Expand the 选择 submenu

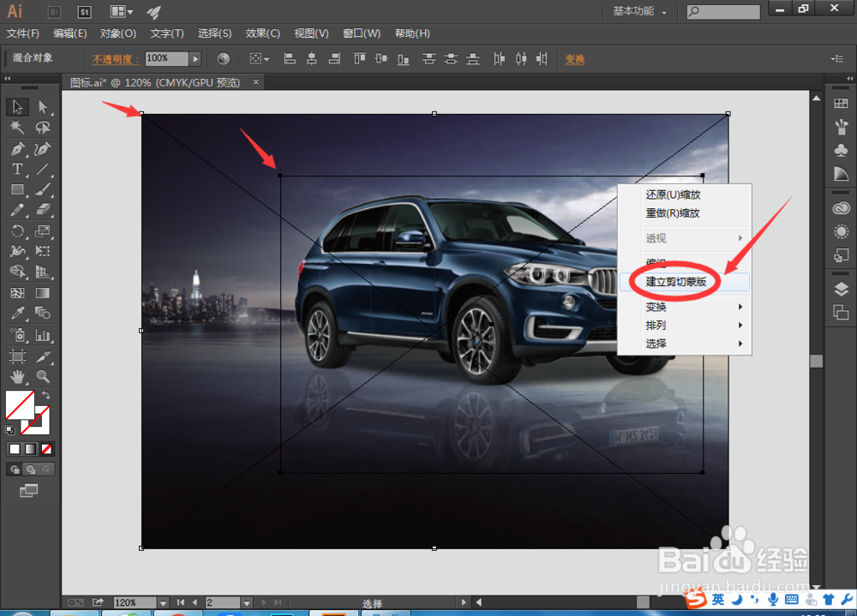[684, 344]
